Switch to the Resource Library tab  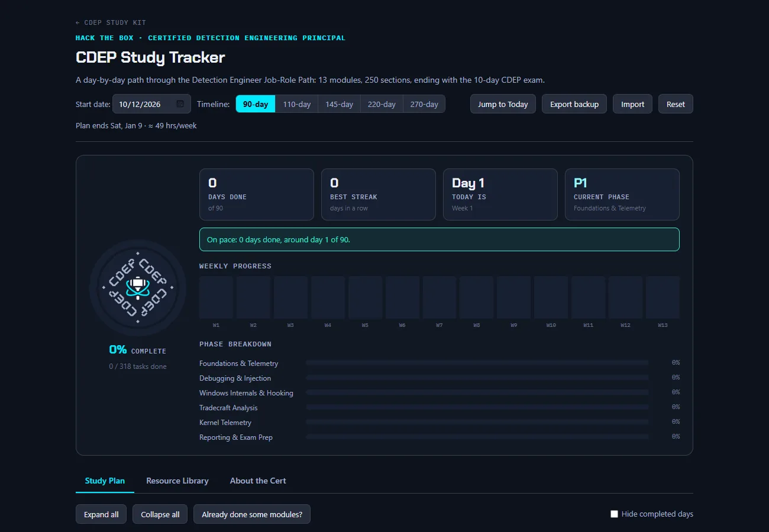[x=177, y=481]
